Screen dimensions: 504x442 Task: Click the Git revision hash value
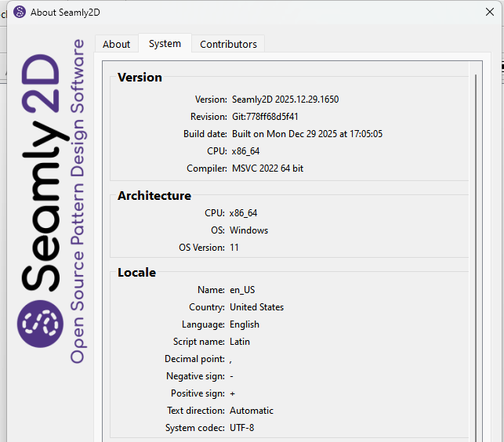[265, 117]
